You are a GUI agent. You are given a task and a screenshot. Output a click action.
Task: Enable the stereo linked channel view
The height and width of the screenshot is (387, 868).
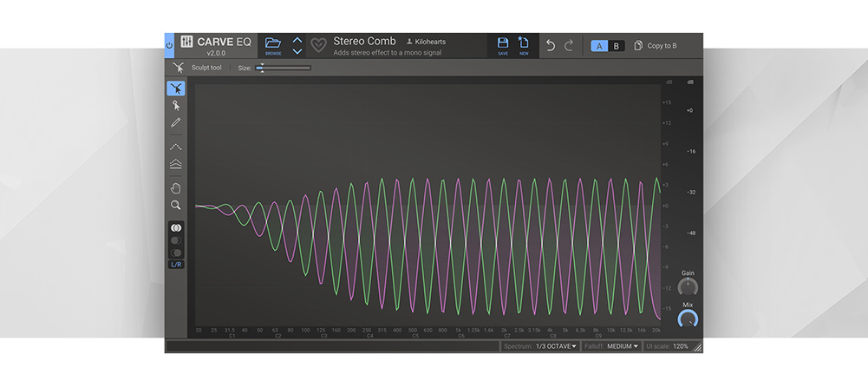point(176,227)
